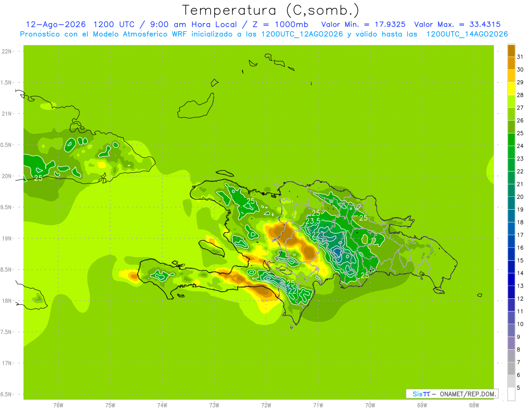Click legend value 31 on the color bar
The image size is (532, 411).
click(520, 57)
